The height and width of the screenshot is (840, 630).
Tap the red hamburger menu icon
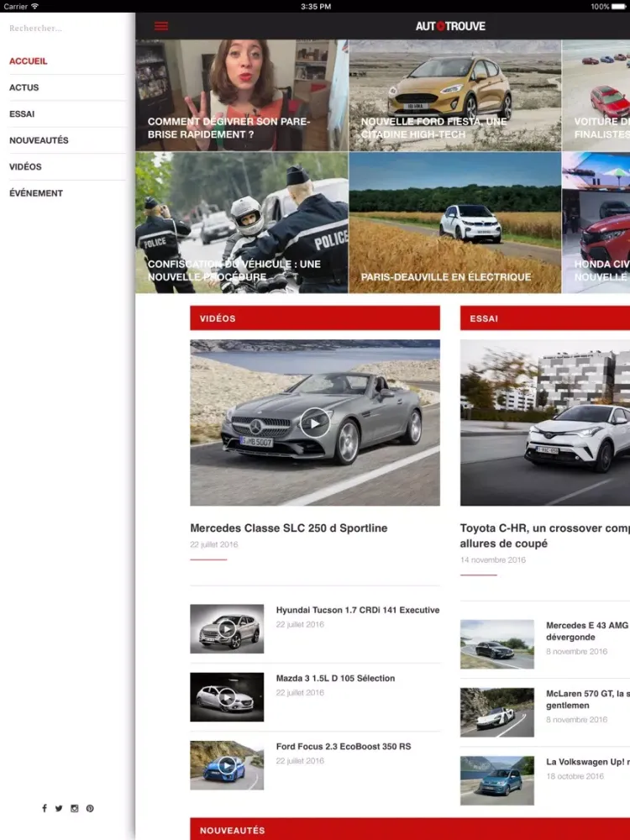coord(160,26)
